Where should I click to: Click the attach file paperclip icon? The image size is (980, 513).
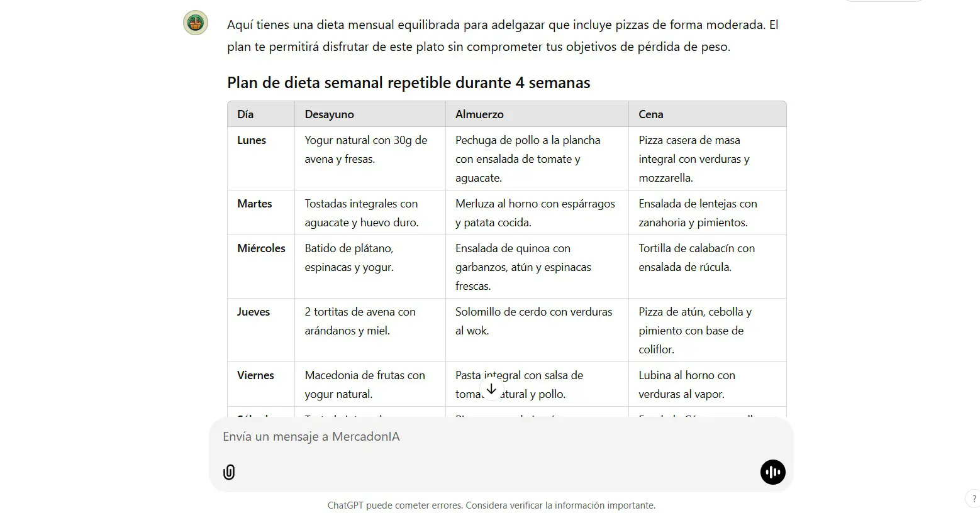pos(229,472)
